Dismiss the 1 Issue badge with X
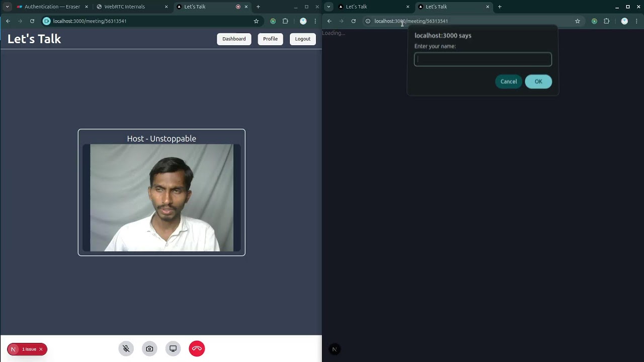 coord(41,349)
